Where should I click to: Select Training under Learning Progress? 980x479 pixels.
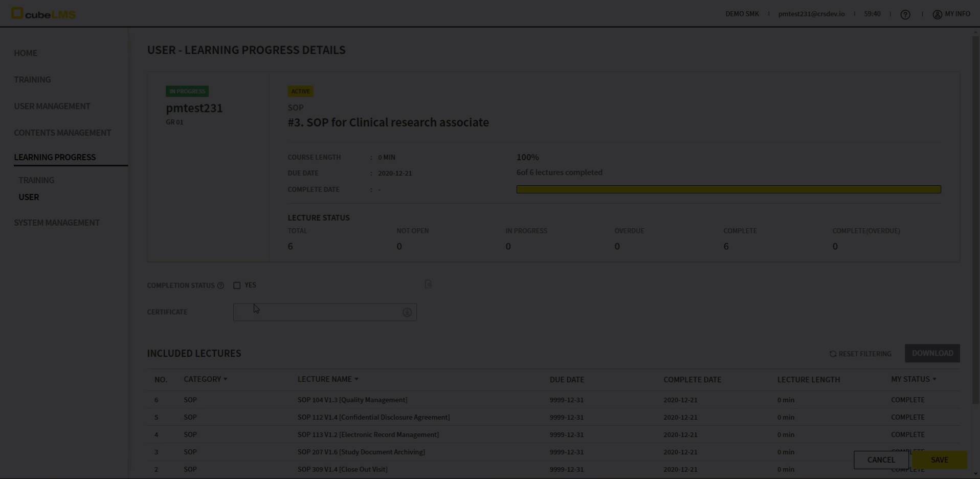coord(36,180)
